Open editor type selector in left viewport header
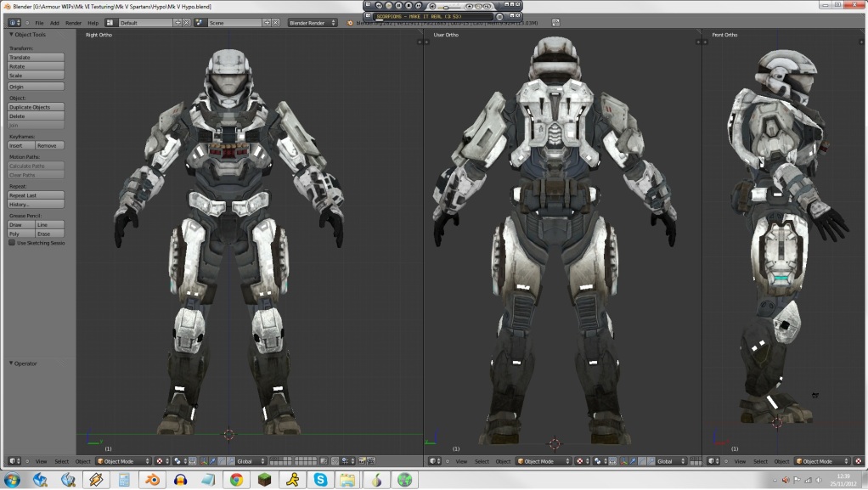Screen dimensions: 868x490 [14, 461]
